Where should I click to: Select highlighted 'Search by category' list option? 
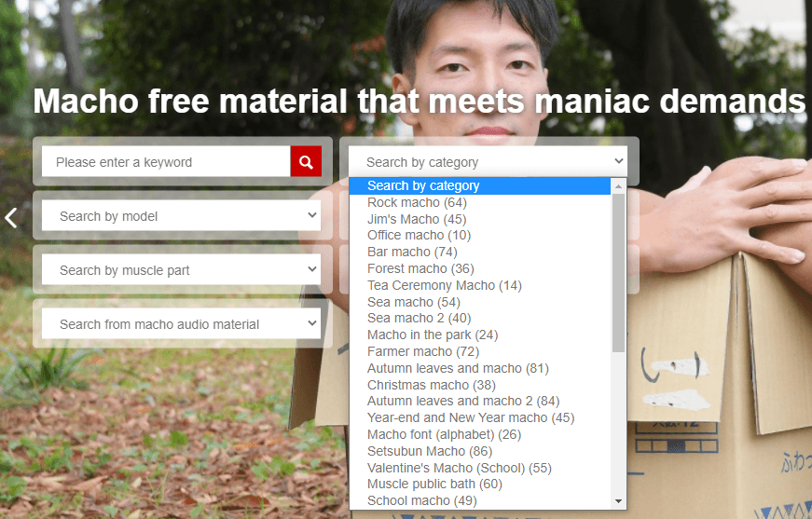[480, 185]
